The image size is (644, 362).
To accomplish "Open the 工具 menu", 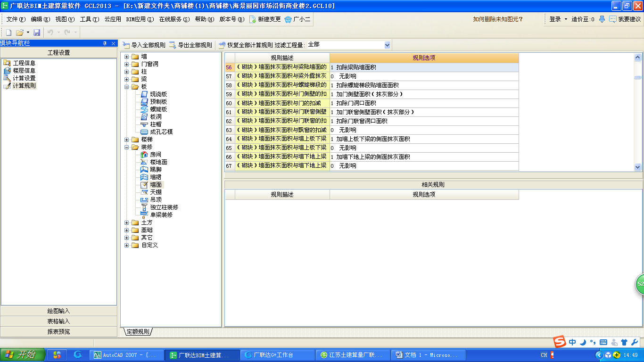I will 90,19.
